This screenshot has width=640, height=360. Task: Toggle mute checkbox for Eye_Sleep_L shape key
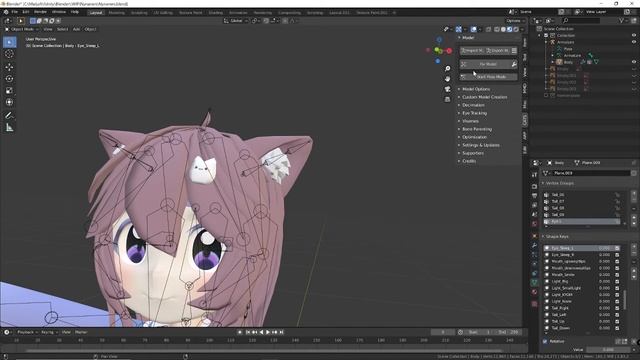coord(617,248)
